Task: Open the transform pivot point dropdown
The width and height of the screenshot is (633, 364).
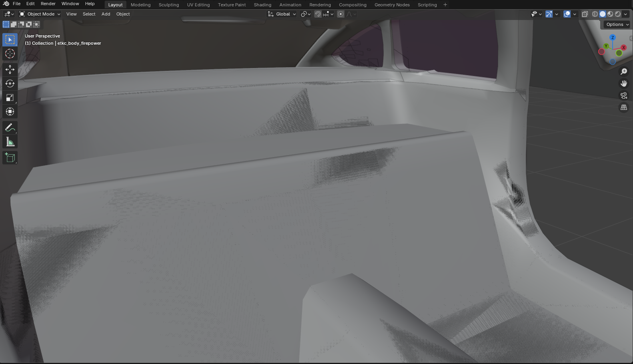Action: click(x=306, y=14)
